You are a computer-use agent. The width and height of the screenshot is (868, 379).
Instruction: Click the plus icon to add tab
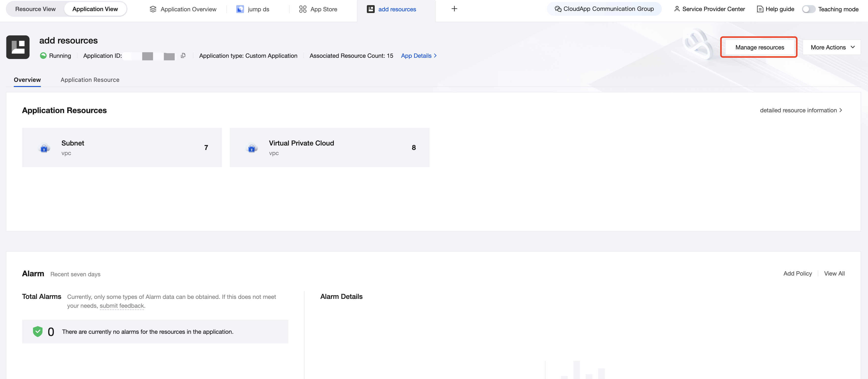454,9
